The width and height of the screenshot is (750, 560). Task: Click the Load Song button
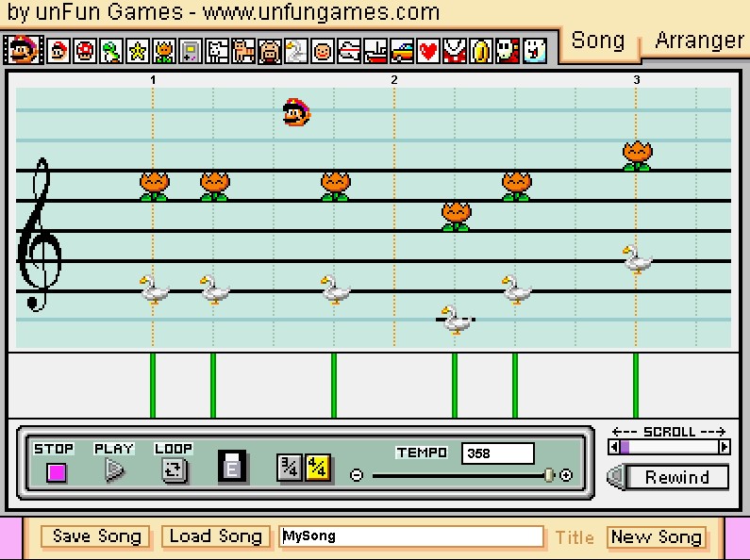click(x=216, y=536)
